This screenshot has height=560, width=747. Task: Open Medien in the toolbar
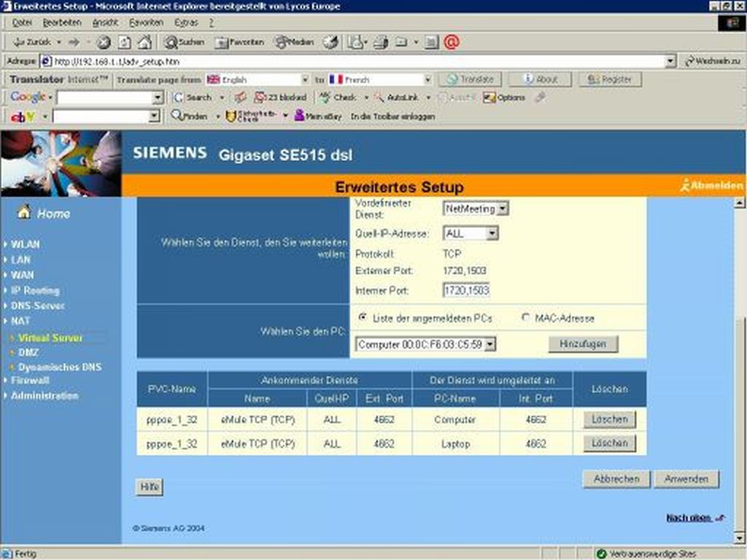[x=294, y=42]
